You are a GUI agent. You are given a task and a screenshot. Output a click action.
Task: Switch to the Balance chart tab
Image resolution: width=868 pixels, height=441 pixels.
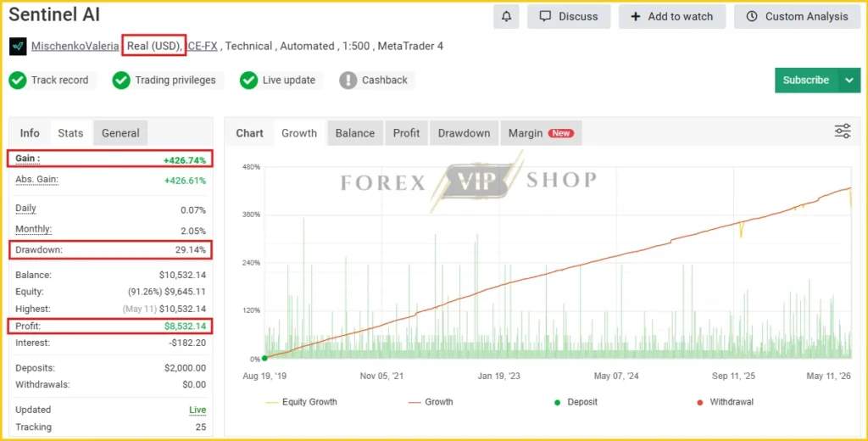(x=355, y=133)
